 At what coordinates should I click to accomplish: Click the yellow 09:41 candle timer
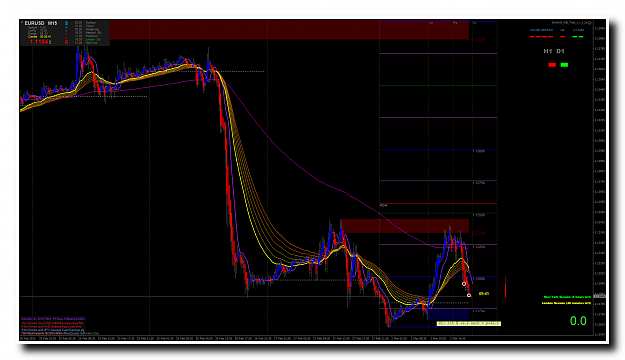coord(484,293)
